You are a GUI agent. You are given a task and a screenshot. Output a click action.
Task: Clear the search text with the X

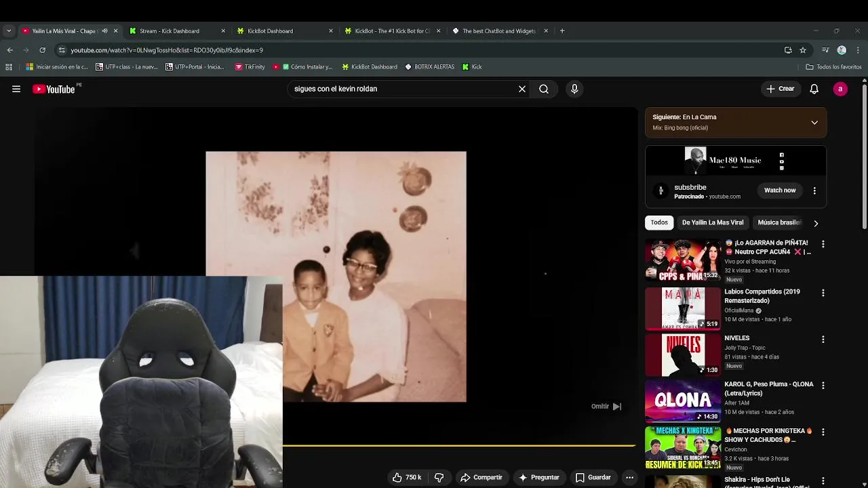[x=522, y=89]
